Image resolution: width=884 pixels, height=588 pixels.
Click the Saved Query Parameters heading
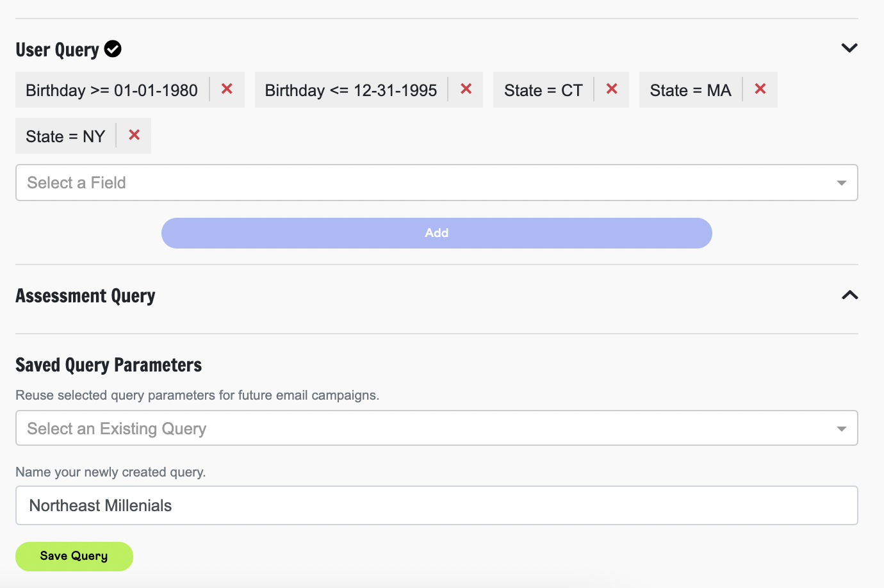[x=108, y=364]
